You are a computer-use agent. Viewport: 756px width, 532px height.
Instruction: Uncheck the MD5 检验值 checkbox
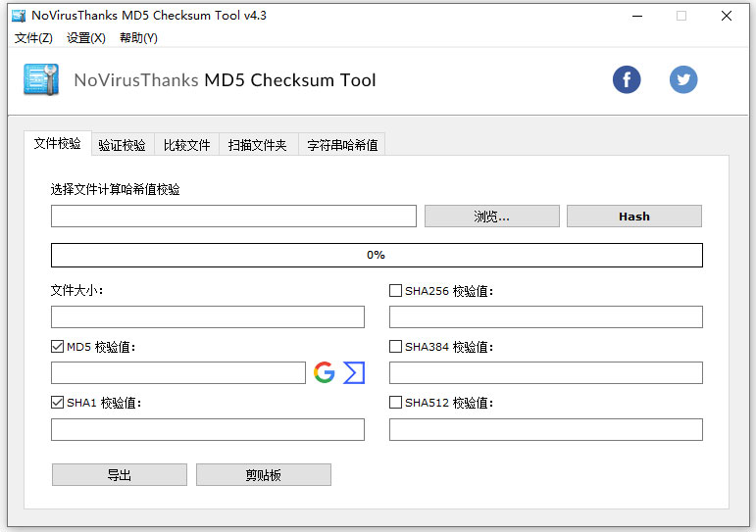tap(58, 347)
